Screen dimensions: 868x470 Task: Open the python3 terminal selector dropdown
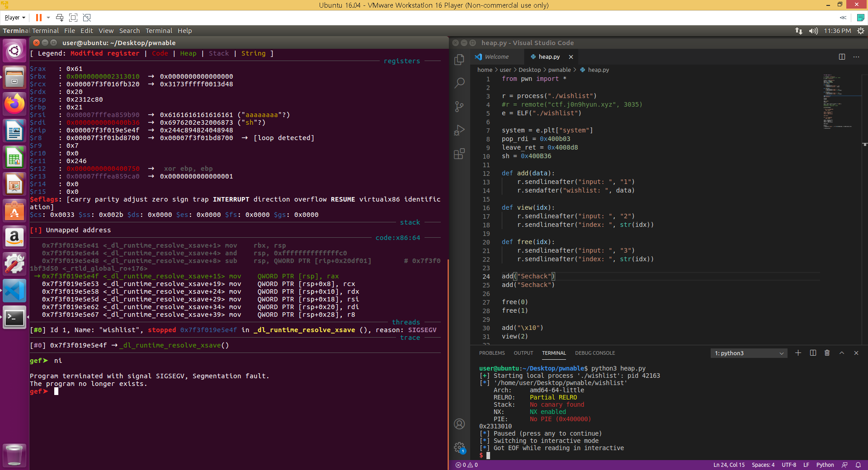click(x=749, y=353)
